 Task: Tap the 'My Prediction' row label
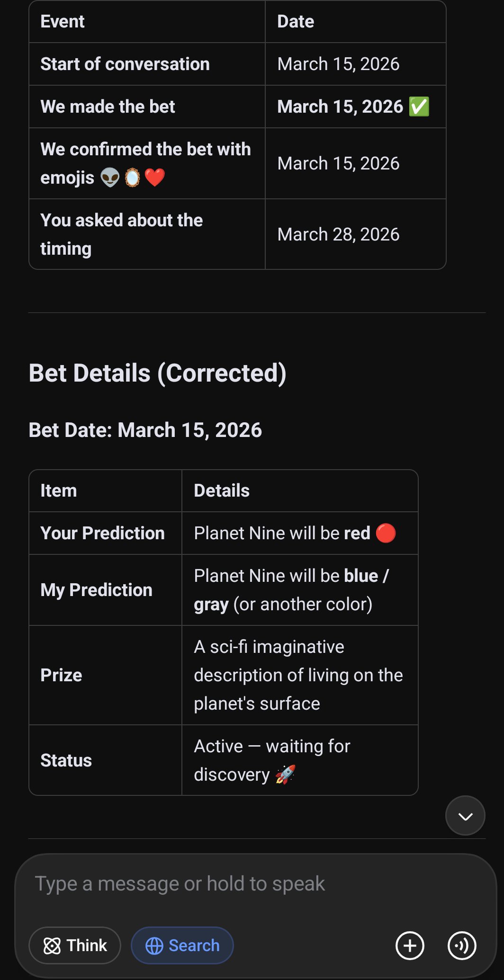click(x=96, y=590)
